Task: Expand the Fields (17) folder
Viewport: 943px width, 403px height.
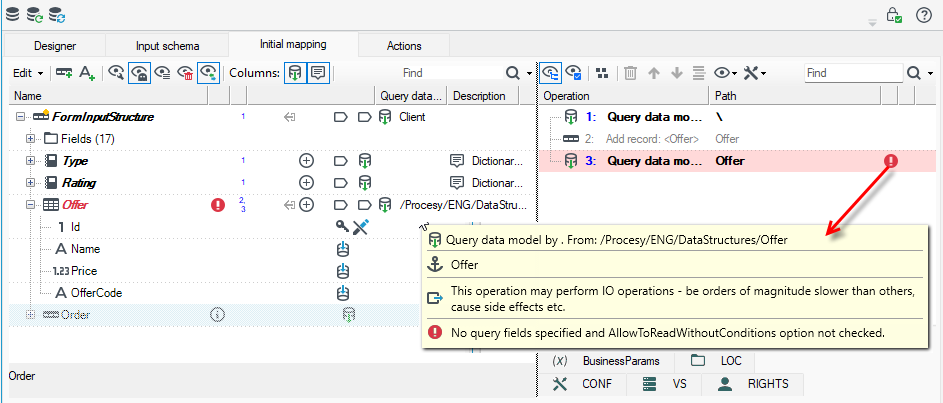Action: [x=31, y=139]
